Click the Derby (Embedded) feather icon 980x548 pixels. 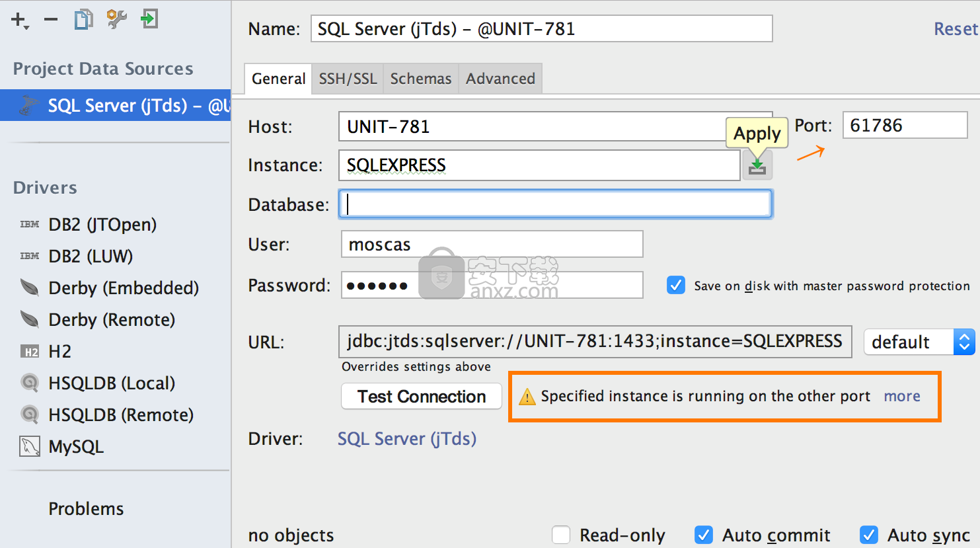29,288
